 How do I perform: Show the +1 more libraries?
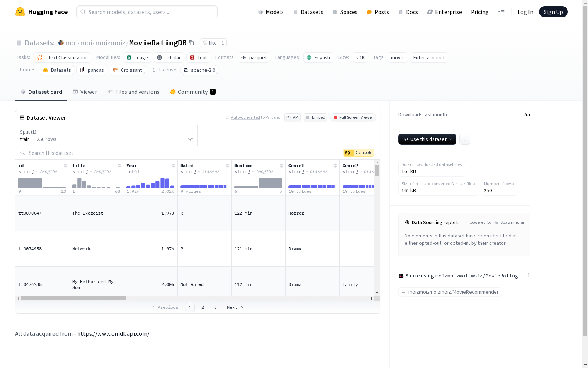coord(152,70)
